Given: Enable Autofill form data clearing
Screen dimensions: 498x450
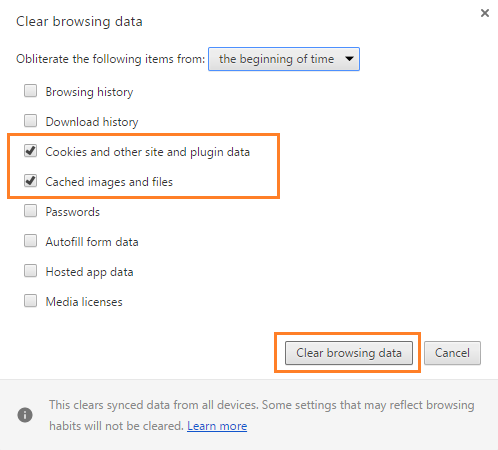Looking at the screenshot, I should [30, 241].
